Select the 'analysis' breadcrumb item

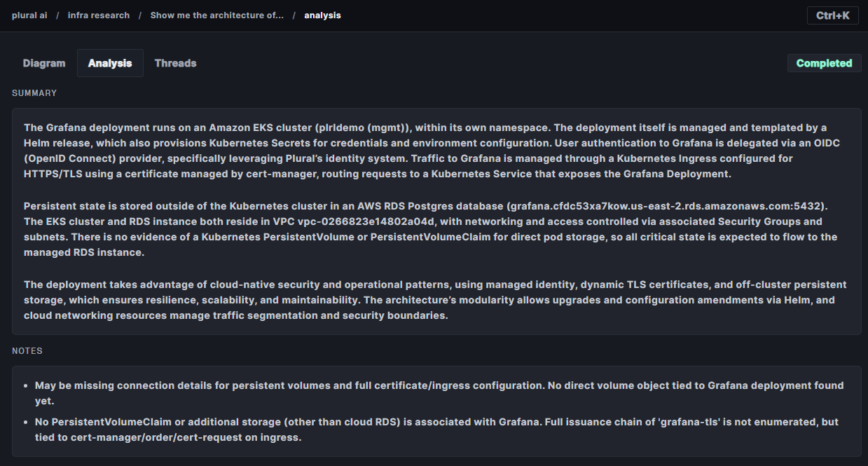(322, 15)
